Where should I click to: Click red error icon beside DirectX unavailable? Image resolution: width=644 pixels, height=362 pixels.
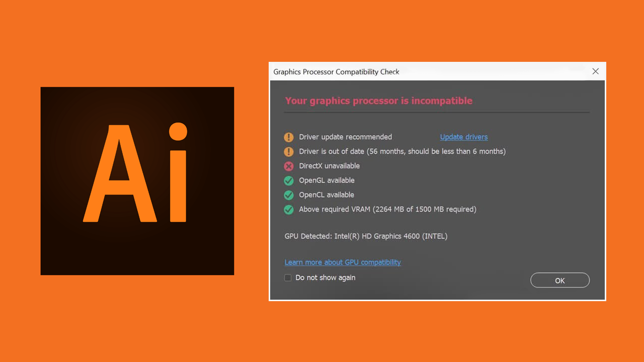[289, 166]
